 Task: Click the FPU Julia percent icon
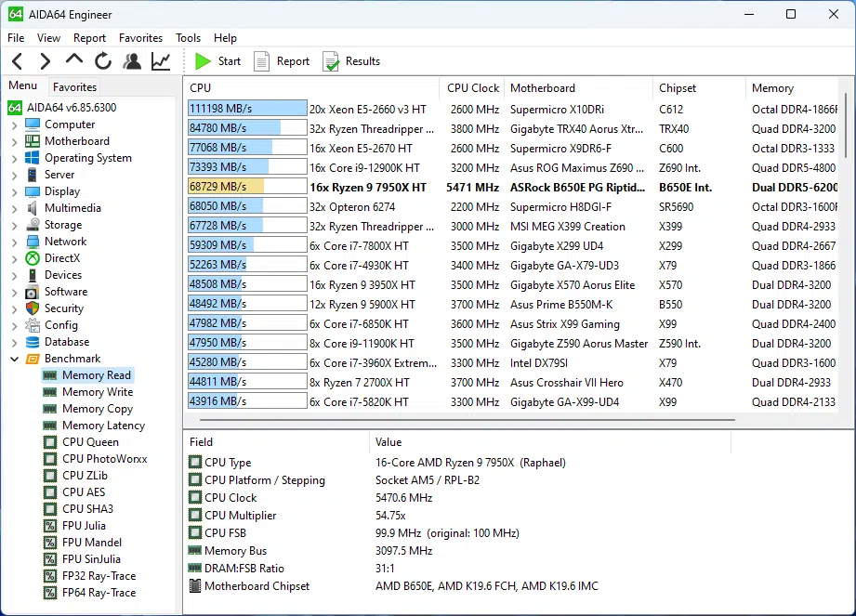(49, 526)
